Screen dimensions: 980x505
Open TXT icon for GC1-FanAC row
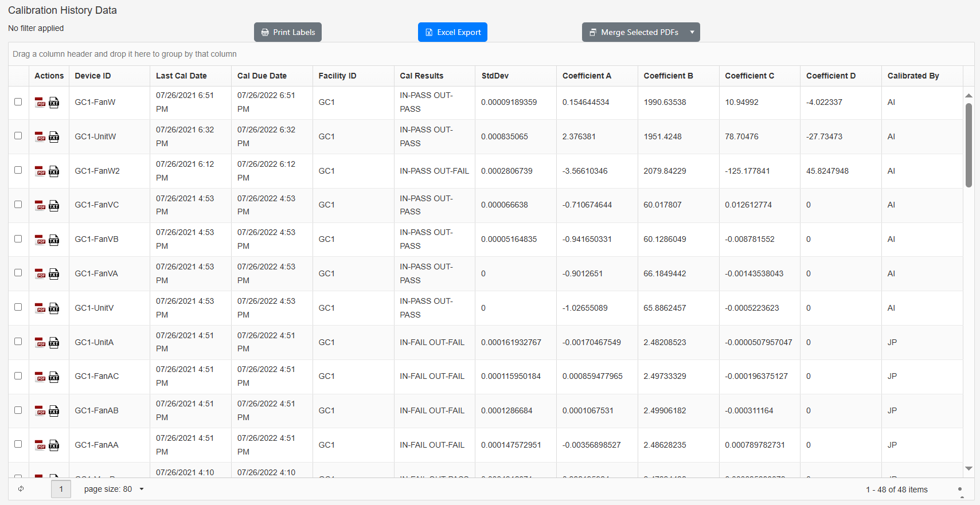pos(54,377)
